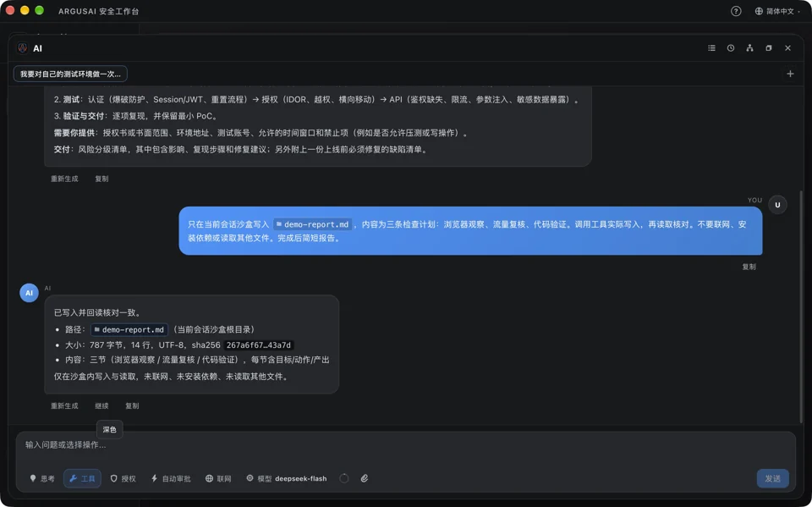This screenshot has width=812, height=507.
Task: Open the history clock icon
Action: pos(731,47)
